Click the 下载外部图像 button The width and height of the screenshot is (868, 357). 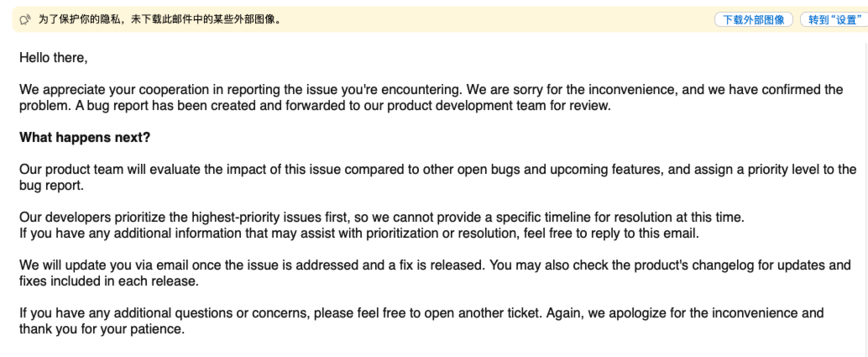pos(753,20)
